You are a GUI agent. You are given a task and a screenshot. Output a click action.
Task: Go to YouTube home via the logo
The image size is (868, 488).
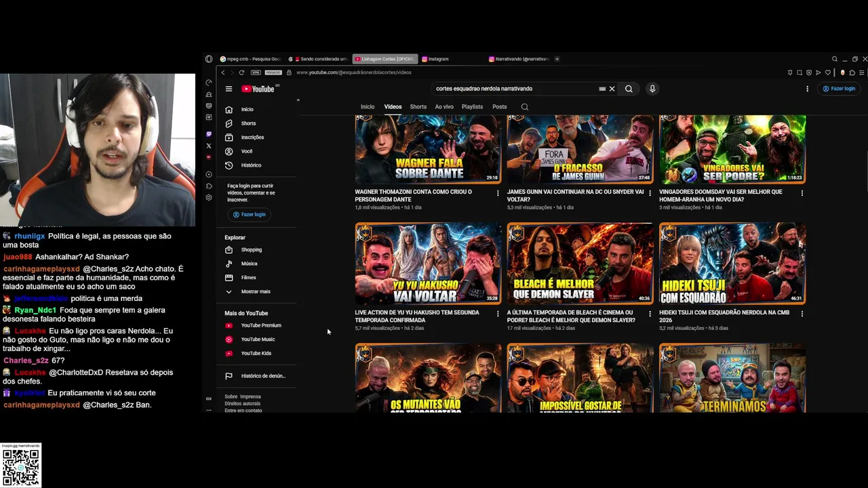258,89
